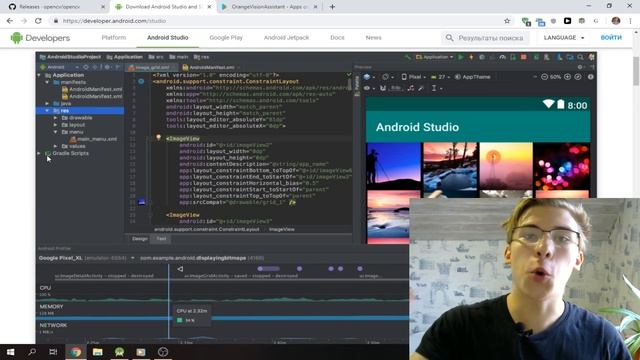Click the yellow lightbulb beside ImageView tag
This screenshot has height=360, width=640.
[158, 138]
